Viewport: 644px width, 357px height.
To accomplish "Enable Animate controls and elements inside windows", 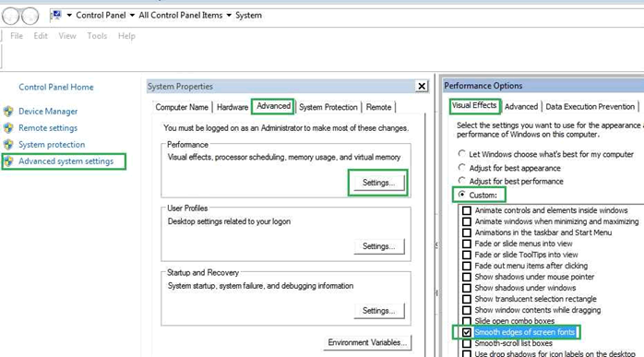I will [467, 210].
